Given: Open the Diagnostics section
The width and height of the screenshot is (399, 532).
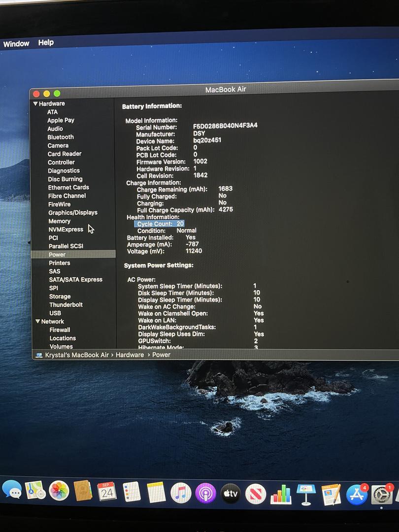Looking at the screenshot, I should tap(64, 170).
